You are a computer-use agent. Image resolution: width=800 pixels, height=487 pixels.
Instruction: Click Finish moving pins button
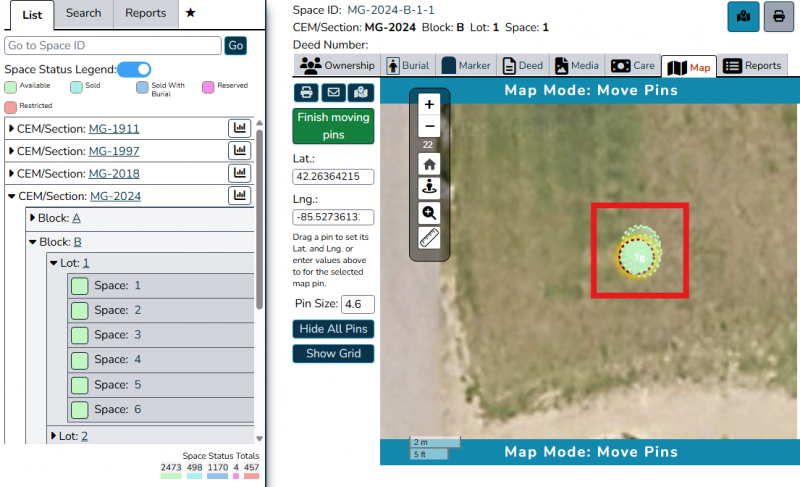click(x=333, y=126)
